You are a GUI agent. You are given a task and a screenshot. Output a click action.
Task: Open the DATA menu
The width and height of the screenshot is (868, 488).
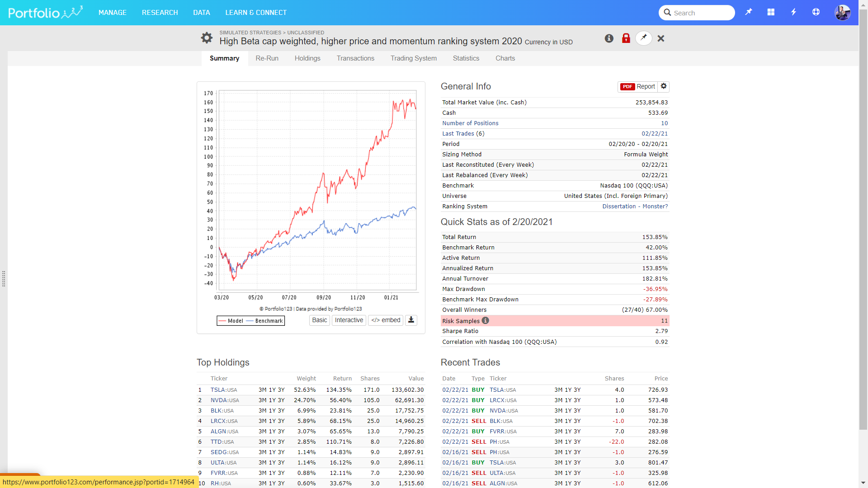pos(202,13)
